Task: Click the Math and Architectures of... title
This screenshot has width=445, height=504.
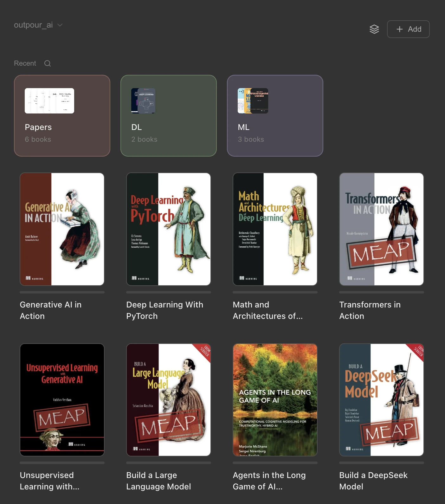Action: pos(268,310)
